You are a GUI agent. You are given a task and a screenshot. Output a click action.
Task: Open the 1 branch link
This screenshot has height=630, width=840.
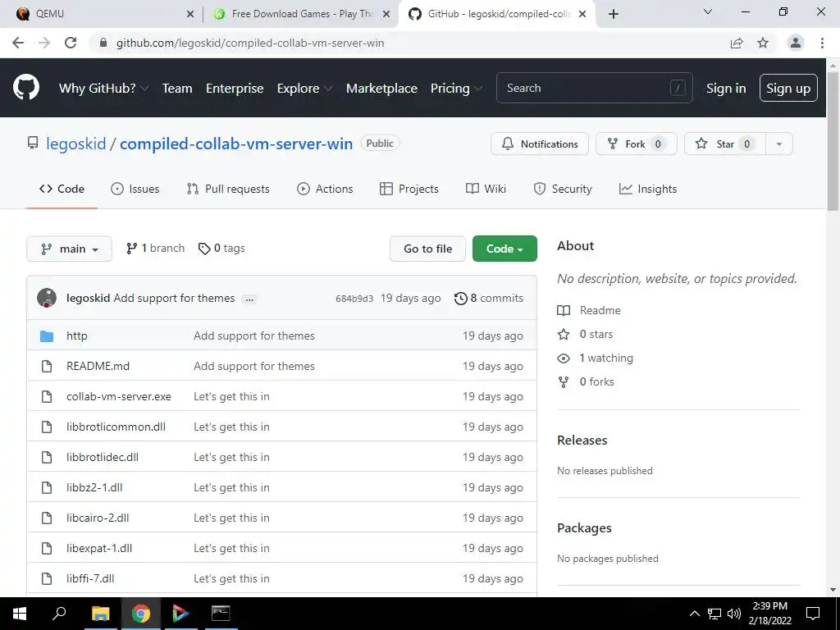[x=155, y=248]
